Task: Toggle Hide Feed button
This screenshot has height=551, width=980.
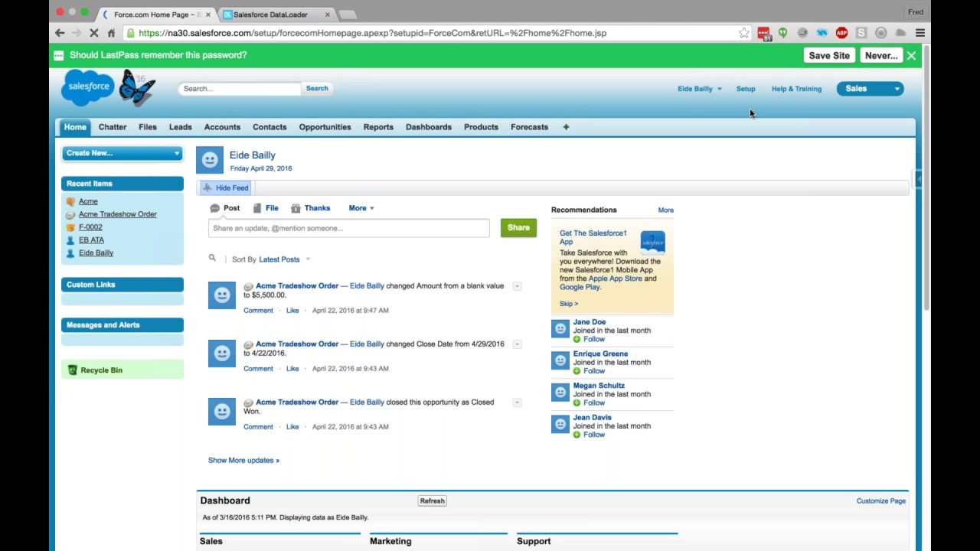Action: tap(225, 187)
